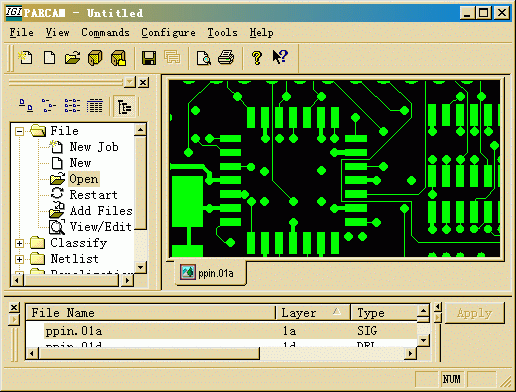Switch sidebar to details list view
The width and height of the screenshot is (516, 392).
click(x=95, y=106)
